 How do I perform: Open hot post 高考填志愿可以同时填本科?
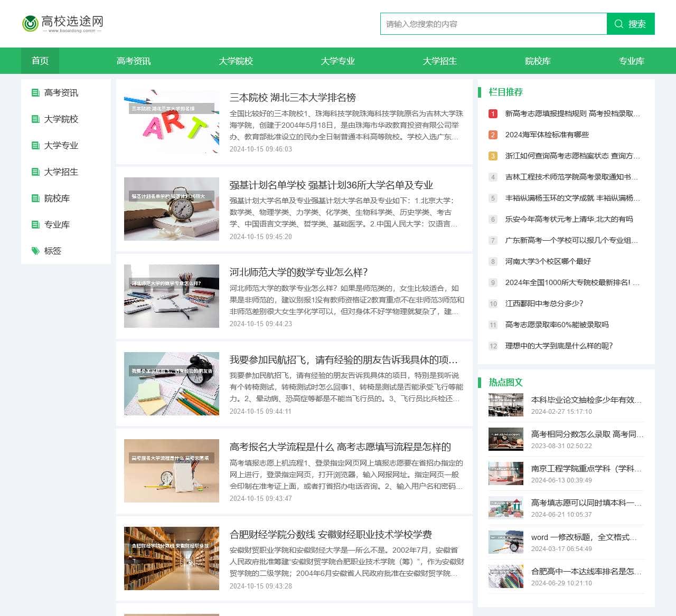click(586, 503)
